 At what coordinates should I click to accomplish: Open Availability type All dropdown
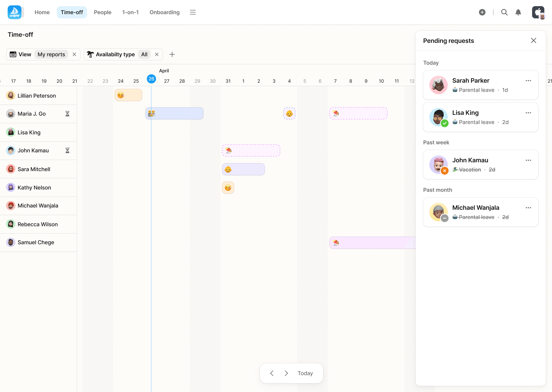[144, 54]
